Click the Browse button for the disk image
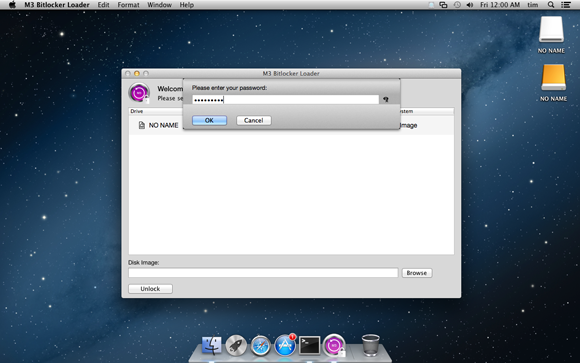The height and width of the screenshot is (363, 580). (x=417, y=273)
